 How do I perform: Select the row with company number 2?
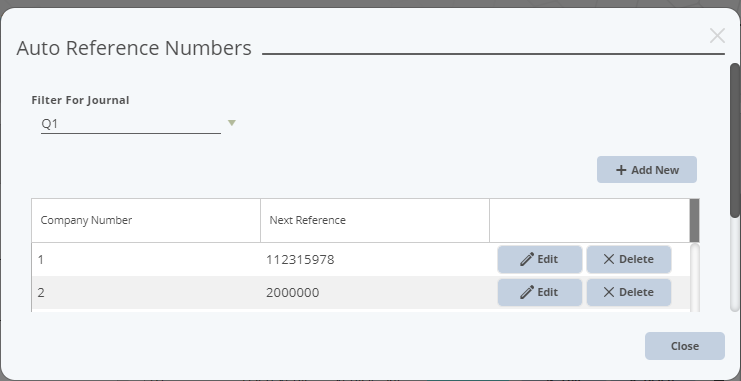(361, 293)
